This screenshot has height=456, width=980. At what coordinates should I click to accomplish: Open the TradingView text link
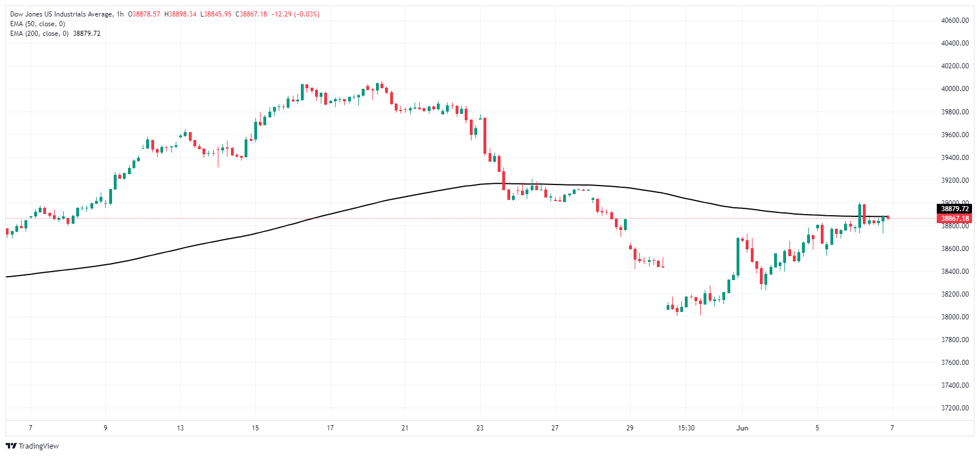(39, 446)
